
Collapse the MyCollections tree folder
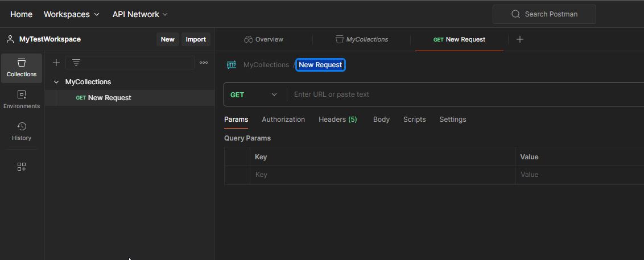click(x=56, y=82)
